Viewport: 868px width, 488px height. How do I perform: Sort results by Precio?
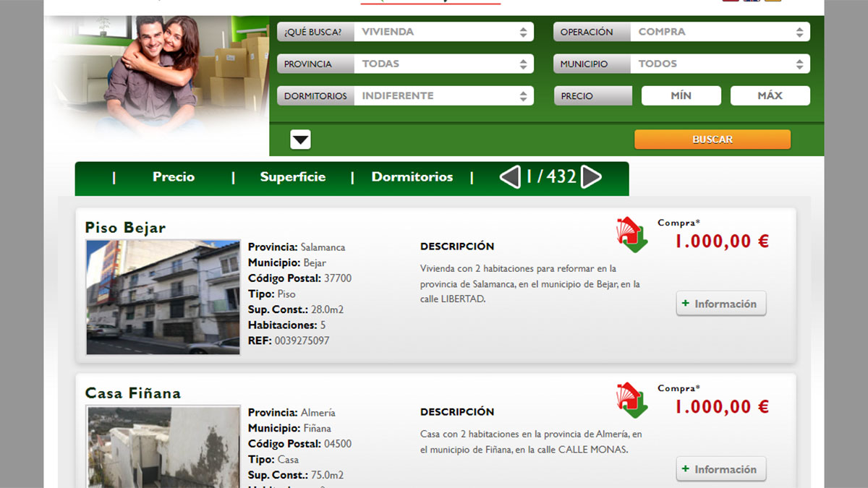[x=174, y=177]
